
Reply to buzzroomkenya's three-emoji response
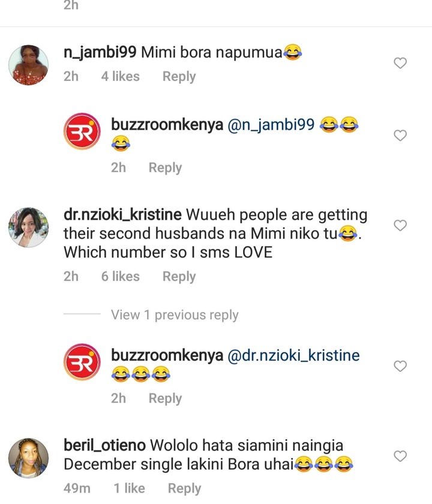(x=165, y=398)
